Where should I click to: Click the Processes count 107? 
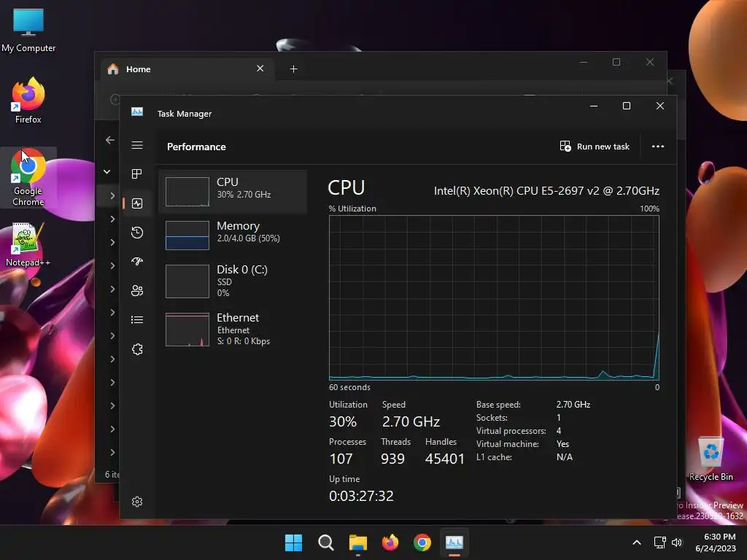(341, 459)
